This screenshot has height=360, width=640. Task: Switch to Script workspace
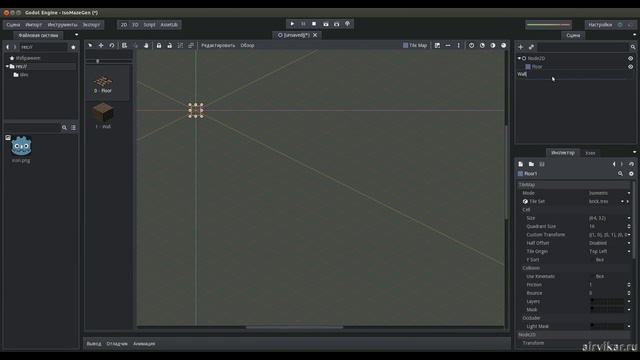(x=149, y=25)
